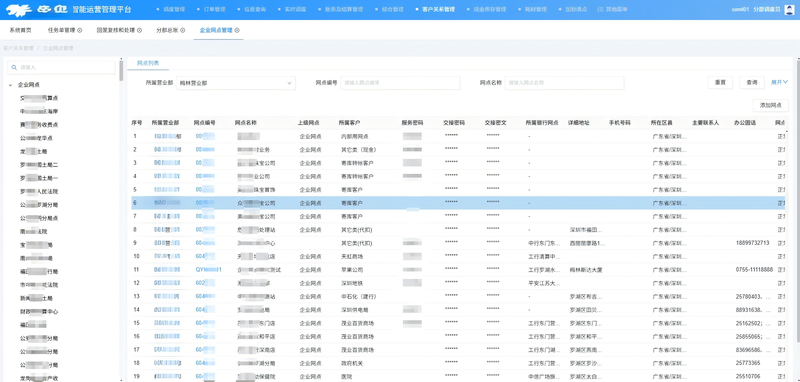Collapse the 企业网点 tree node arrow
The image size is (800, 382).
coord(11,85)
